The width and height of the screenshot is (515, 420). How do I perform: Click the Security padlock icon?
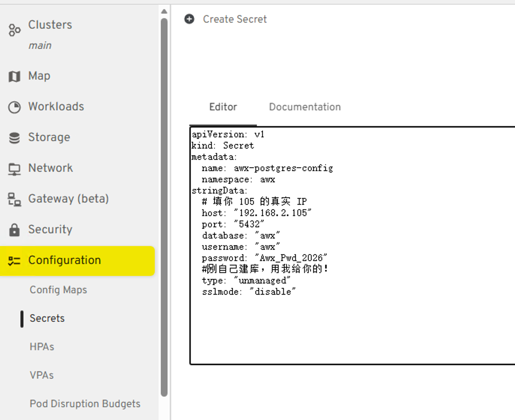pyautogui.click(x=14, y=230)
